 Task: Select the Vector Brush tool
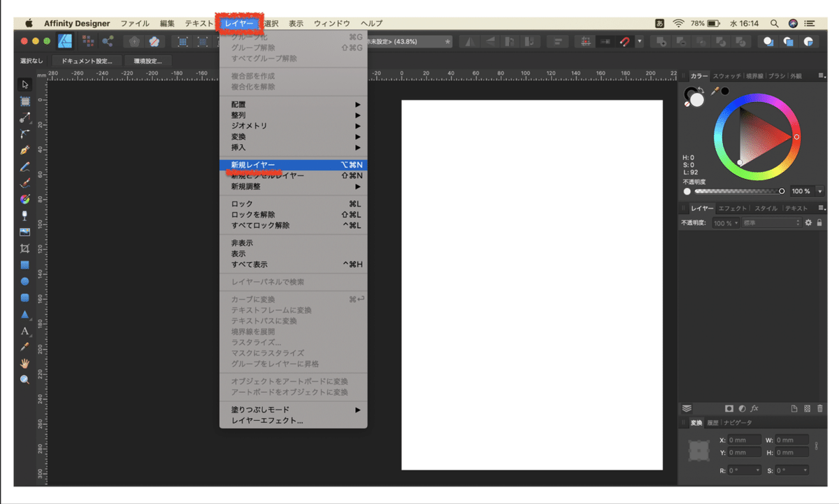[24, 183]
